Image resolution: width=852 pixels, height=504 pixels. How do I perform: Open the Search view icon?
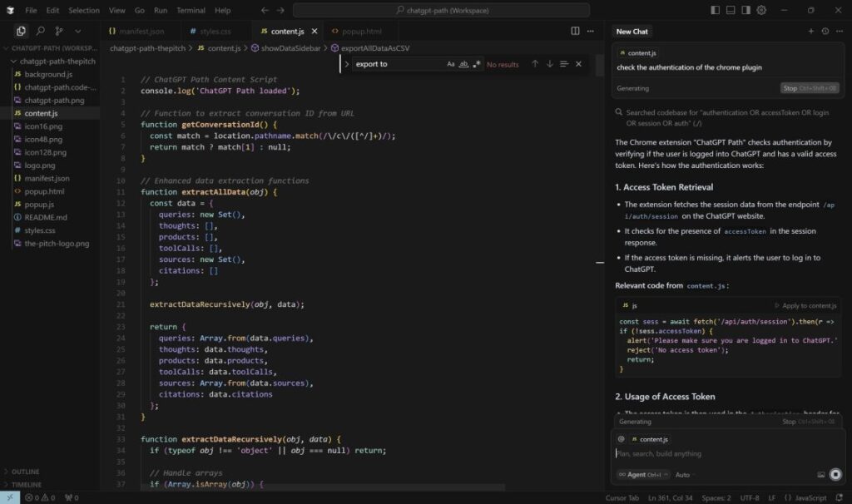point(40,31)
